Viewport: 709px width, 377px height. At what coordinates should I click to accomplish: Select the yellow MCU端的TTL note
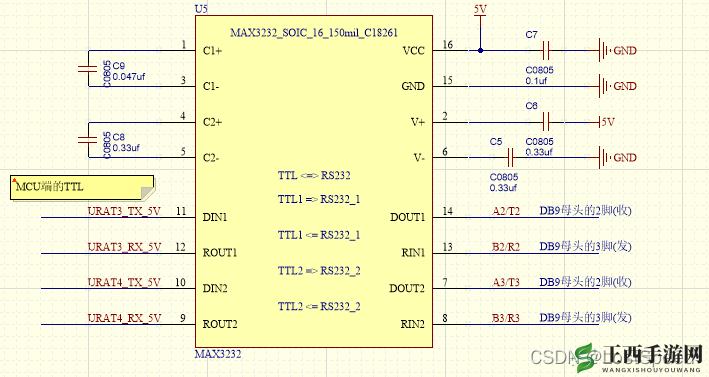tap(82, 188)
